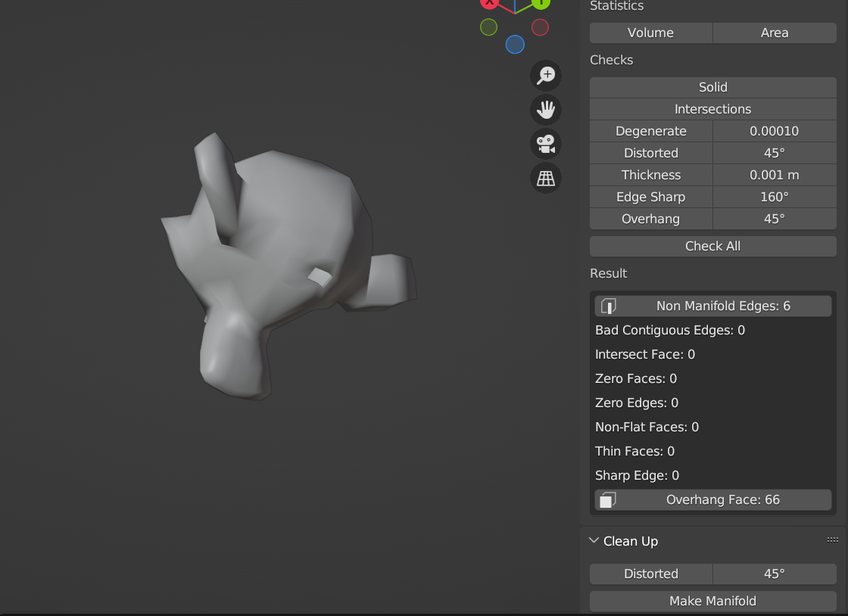Run the Solid check
The image size is (848, 616).
tap(712, 88)
